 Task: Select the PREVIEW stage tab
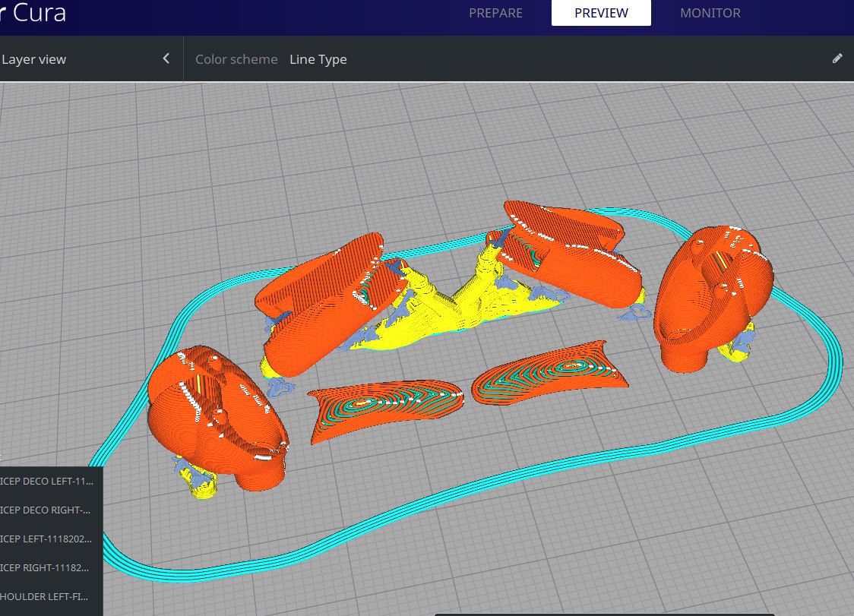(601, 13)
